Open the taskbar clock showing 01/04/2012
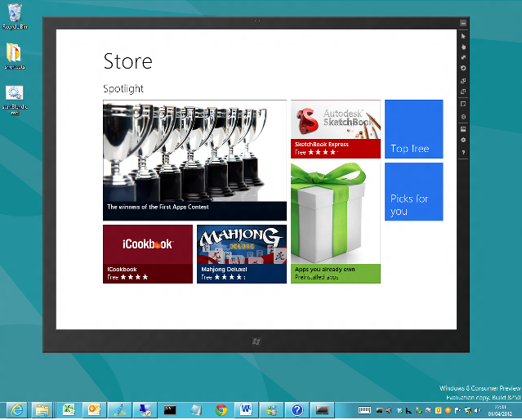The width and height of the screenshot is (522, 420). pyautogui.click(x=501, y=410)
